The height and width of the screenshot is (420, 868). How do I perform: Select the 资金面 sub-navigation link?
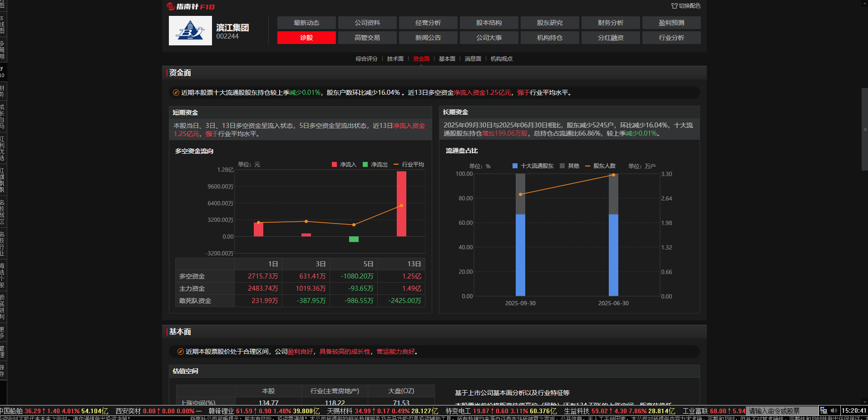(x=421, y=59)
